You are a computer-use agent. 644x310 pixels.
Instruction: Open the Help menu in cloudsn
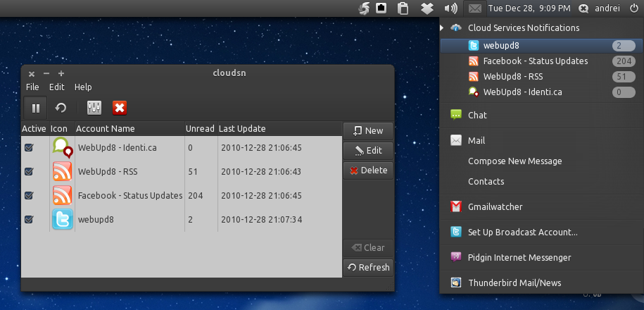coord(83,87)
